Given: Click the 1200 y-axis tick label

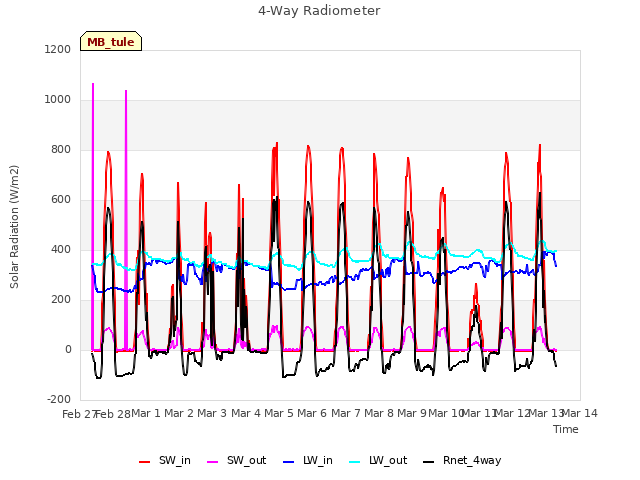Looking at the screenshot, I should tap(58, 49).
